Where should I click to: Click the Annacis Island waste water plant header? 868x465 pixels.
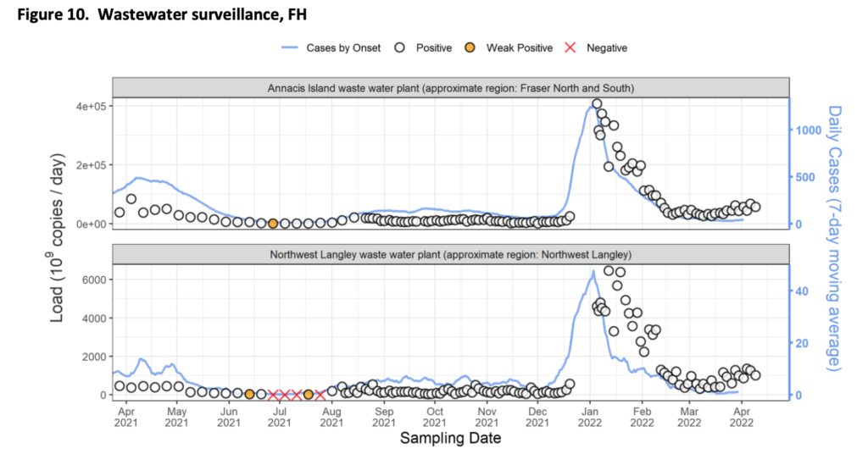[x=451, y=87]
